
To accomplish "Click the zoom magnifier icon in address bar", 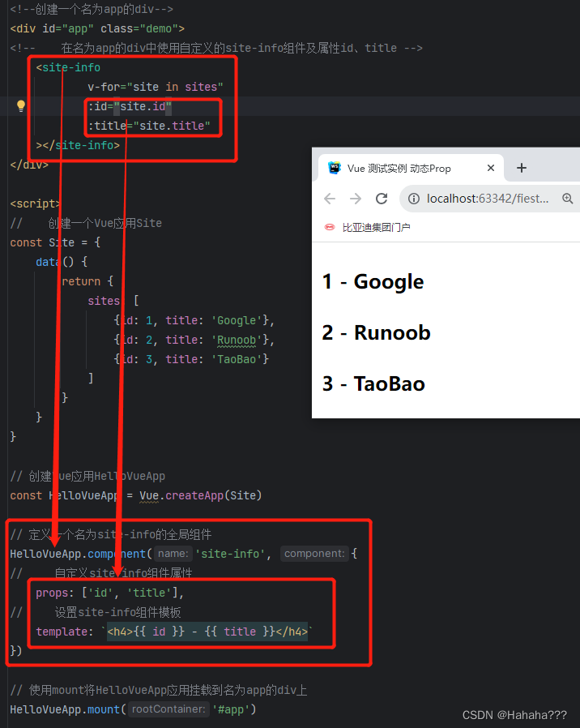I will pos(568,199).
